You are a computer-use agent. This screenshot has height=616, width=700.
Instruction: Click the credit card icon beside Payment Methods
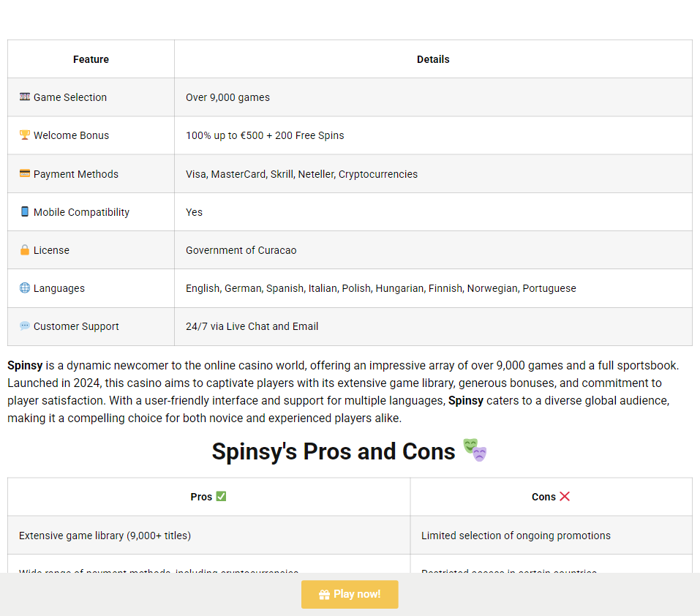point(25,173)
